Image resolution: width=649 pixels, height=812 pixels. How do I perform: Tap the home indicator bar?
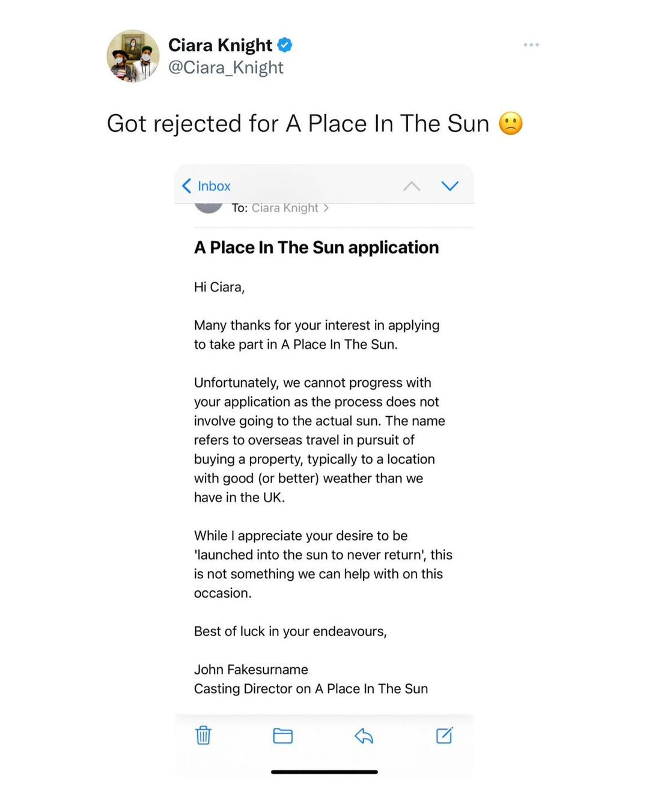(x=324, y=772)
